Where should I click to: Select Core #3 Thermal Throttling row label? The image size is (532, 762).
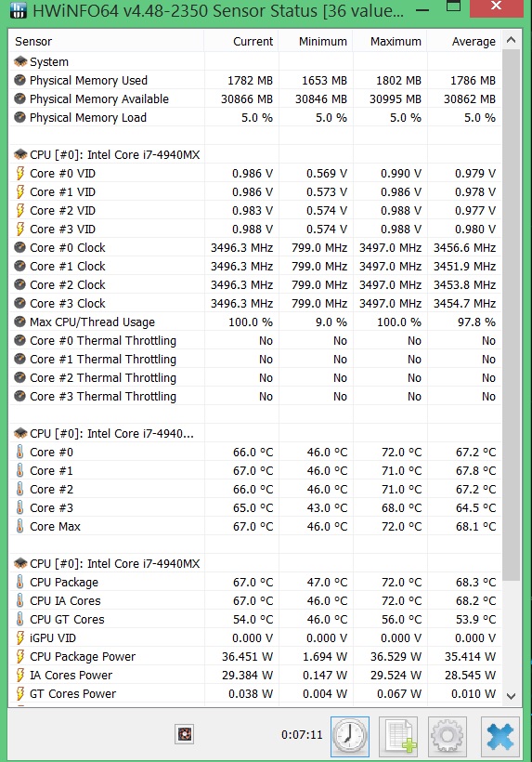click(103, 397)
